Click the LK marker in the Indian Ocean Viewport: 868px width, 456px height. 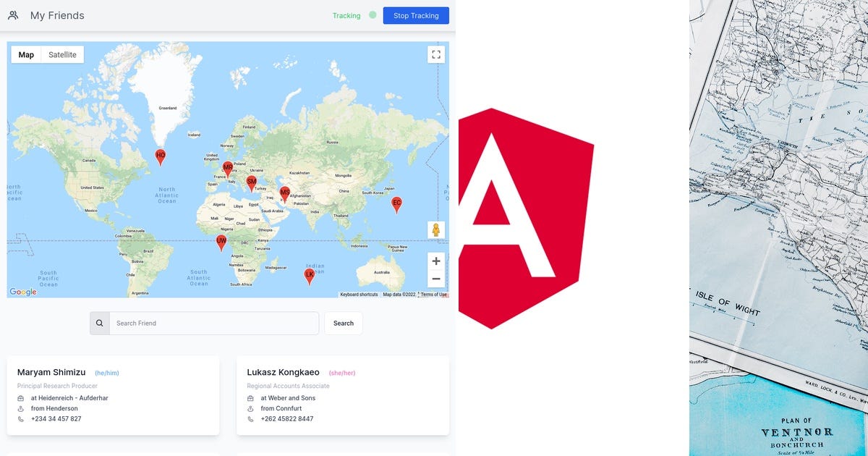coord(310,274)
